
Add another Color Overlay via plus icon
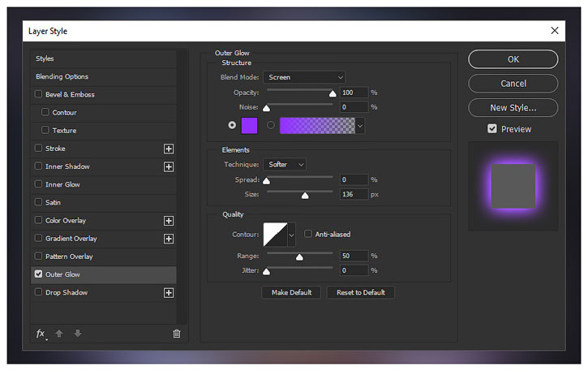pos(169,221)
